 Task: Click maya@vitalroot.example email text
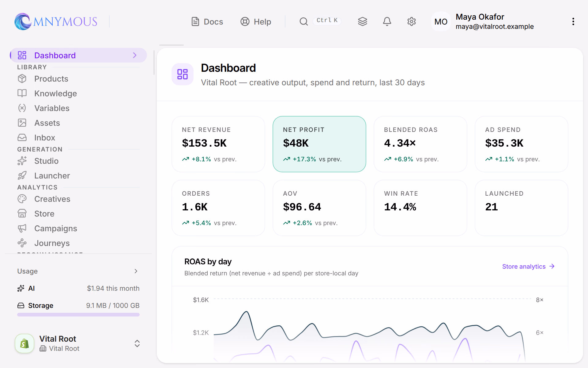pyautogui.click(x=495, y=27)
